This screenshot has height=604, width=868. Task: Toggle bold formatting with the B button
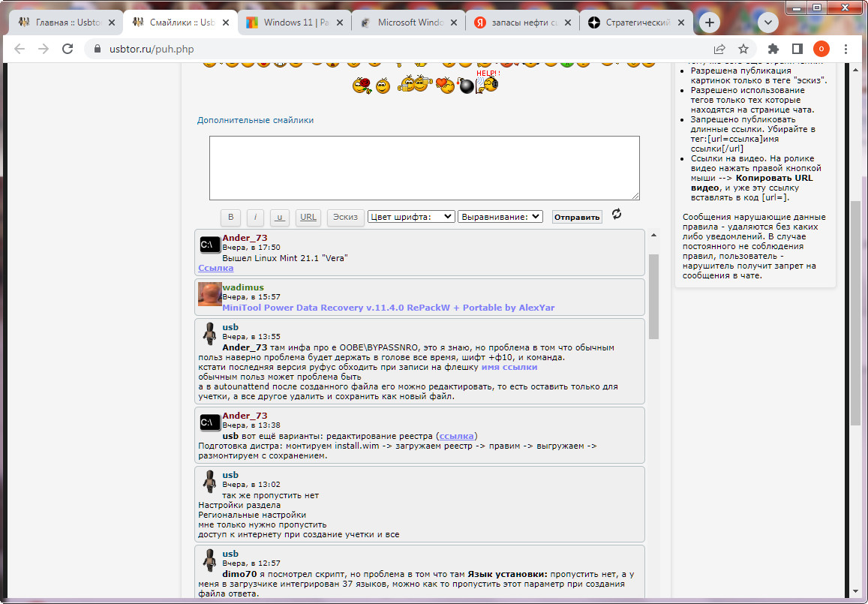[x=231, y=217]
